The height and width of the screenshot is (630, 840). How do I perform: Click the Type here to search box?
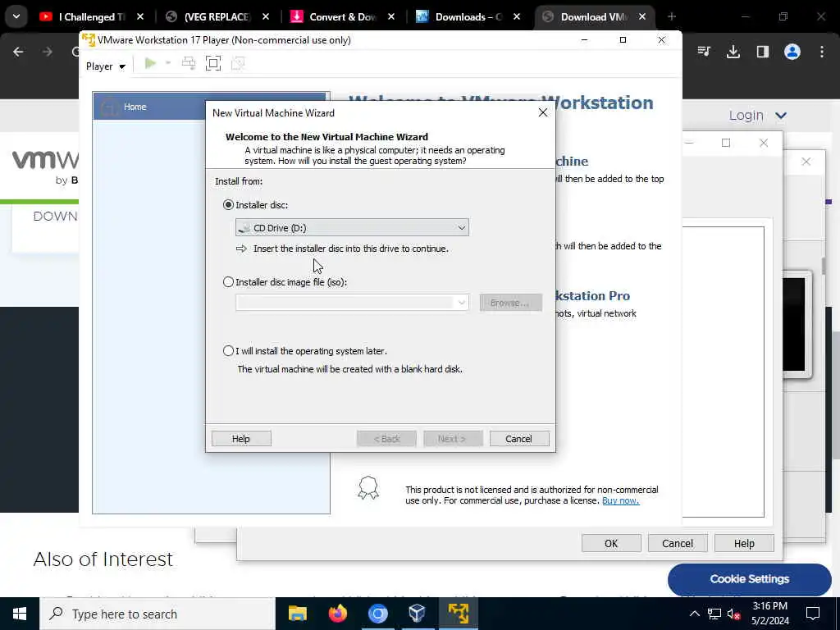click(x=157, y=614)
